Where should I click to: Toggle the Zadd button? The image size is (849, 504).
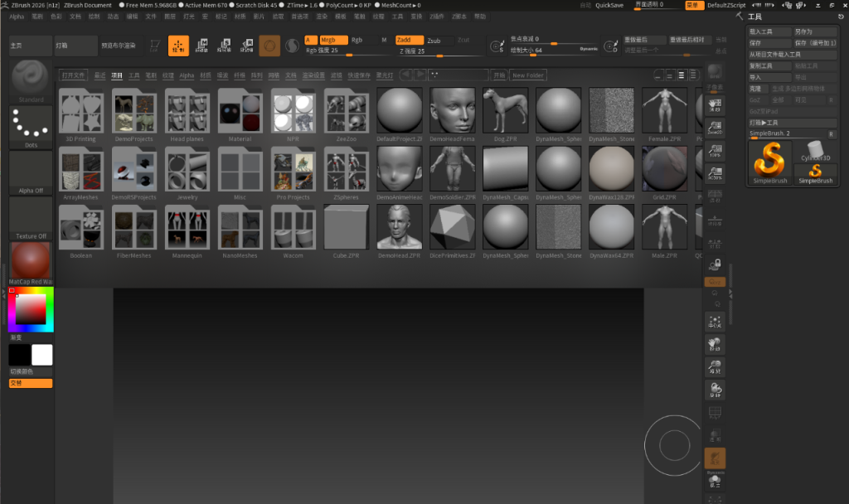(408, 40)
